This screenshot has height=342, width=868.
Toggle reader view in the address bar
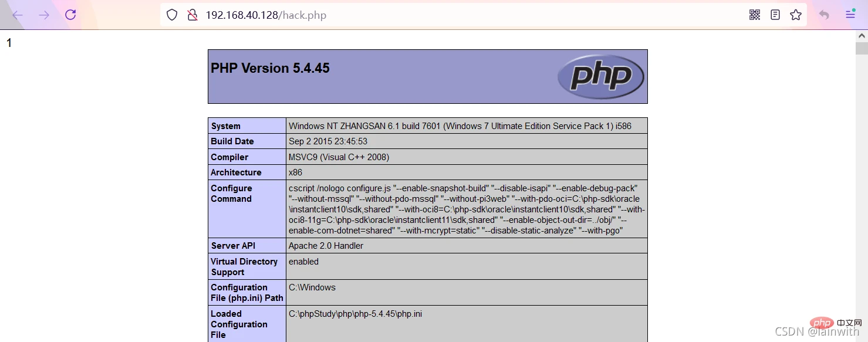point(775,15)
